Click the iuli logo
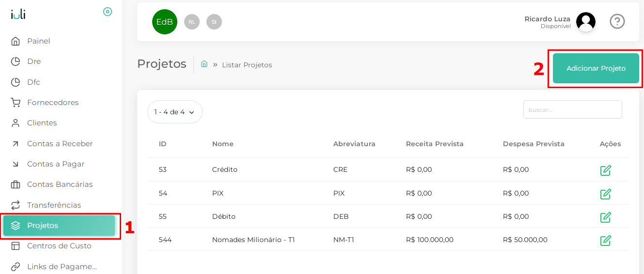The image size is (644, 274). (18, 14)
